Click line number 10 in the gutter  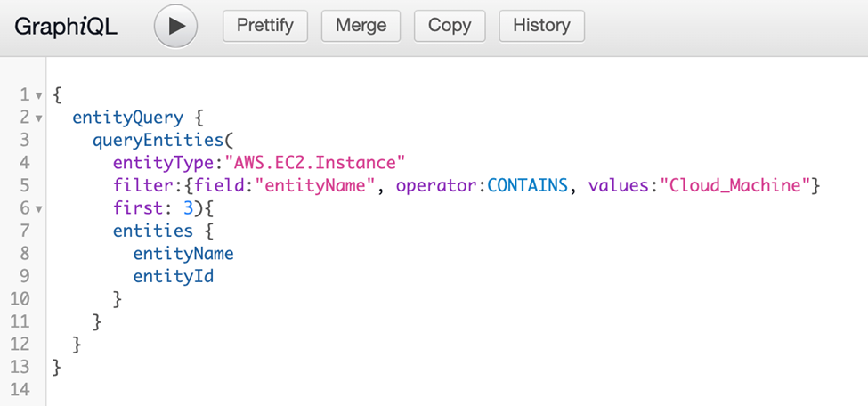(21, 299)
